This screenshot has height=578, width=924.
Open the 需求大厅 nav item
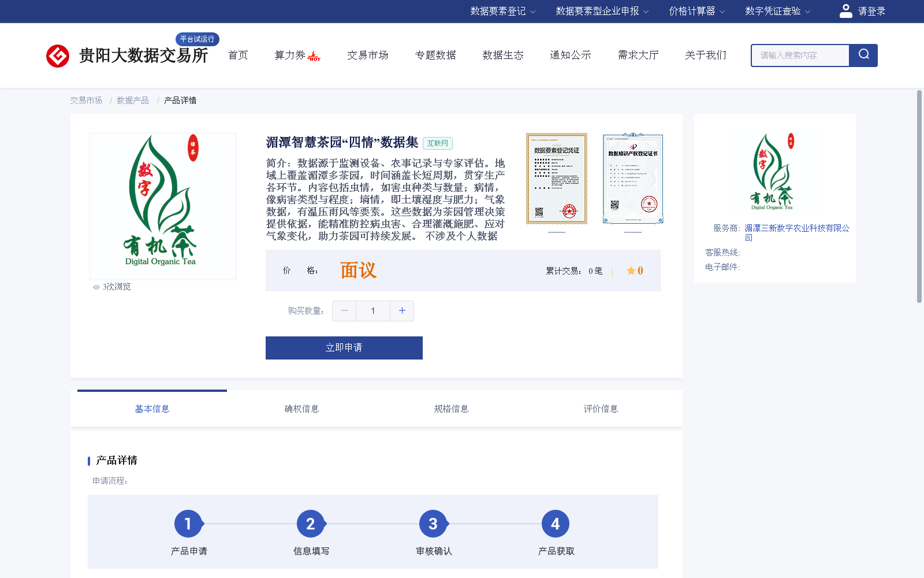(638, 55)
